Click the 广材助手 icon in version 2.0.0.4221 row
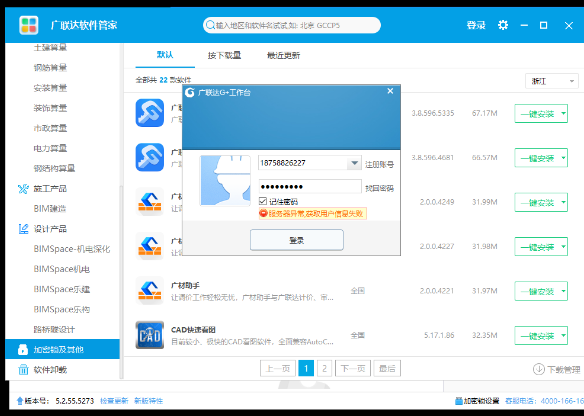The width and height of the screenshot is (584, 416). [150, 290]
